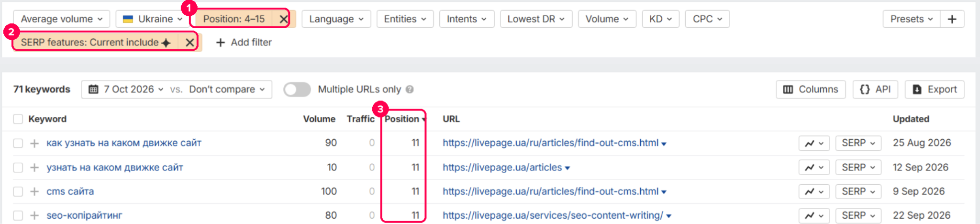The width and height of the screenshot is (980, 224).
Task: Open keyword 'узнать на каком движке сайт'
Action: [115, 168]
